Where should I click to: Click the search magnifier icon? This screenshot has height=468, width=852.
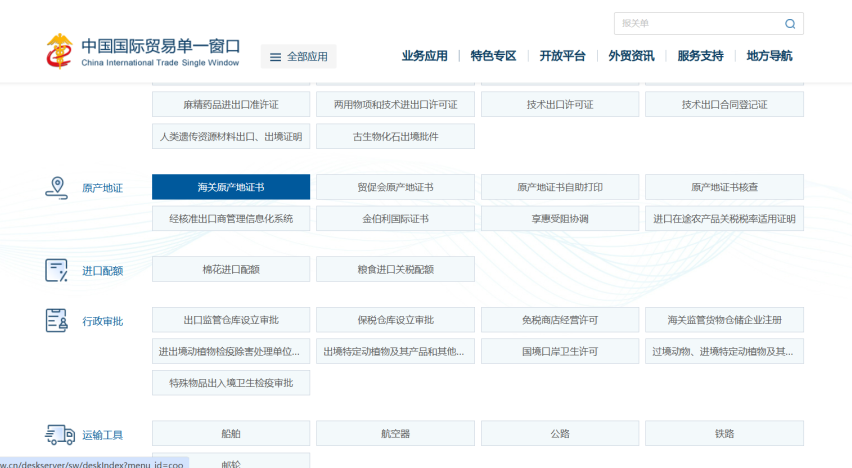[x=790, y=23]
